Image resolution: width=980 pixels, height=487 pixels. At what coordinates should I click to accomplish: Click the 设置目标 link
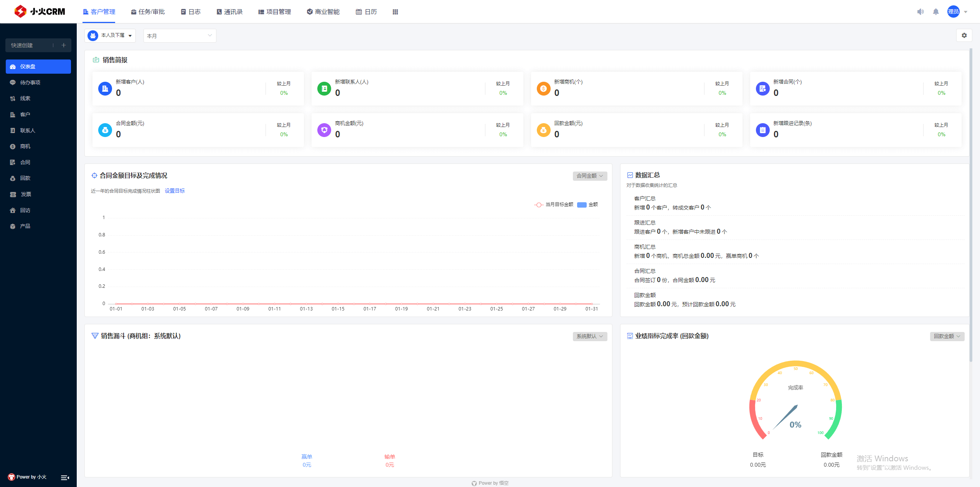point(174,190)
